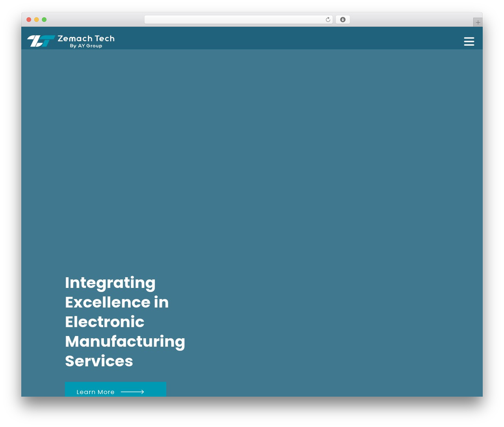
Task: Add a new browser tab with plus
Action: point(478,22)
